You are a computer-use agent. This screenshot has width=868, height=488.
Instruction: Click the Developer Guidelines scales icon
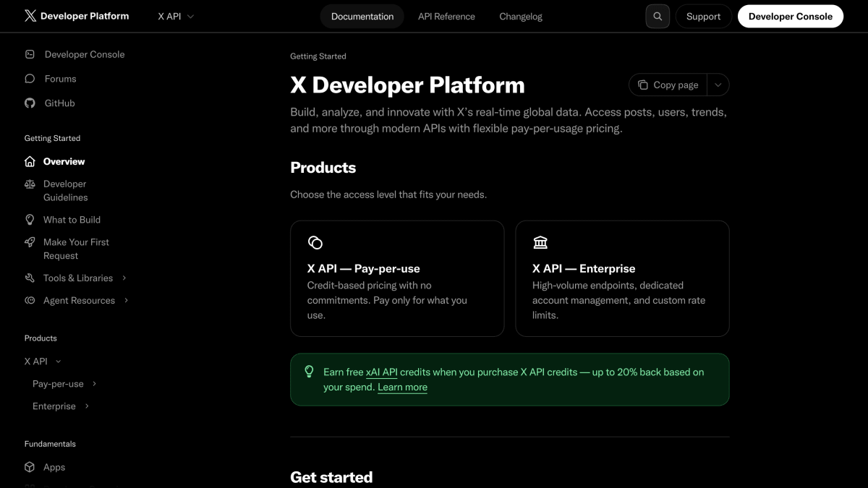click(30, 184)
